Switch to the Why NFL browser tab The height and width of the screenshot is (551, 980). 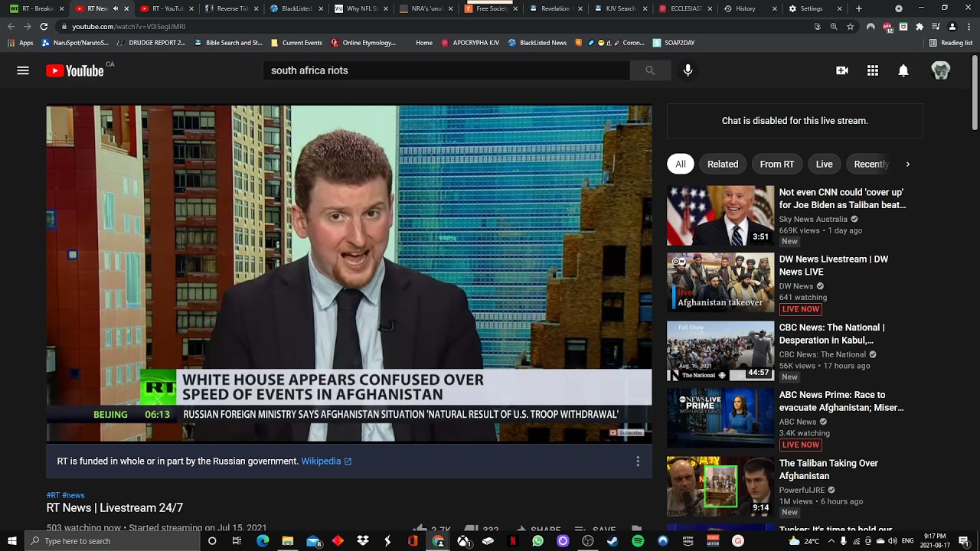coord(361,8)
